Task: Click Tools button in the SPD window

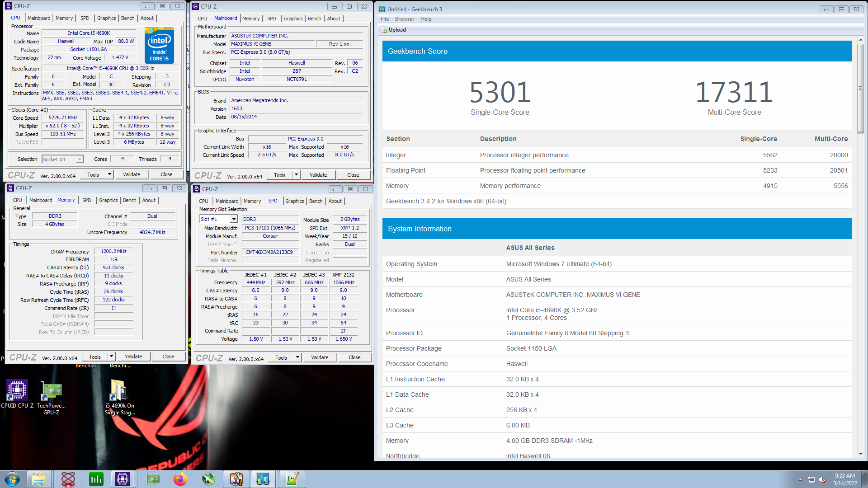Action: tap(281, 357)
